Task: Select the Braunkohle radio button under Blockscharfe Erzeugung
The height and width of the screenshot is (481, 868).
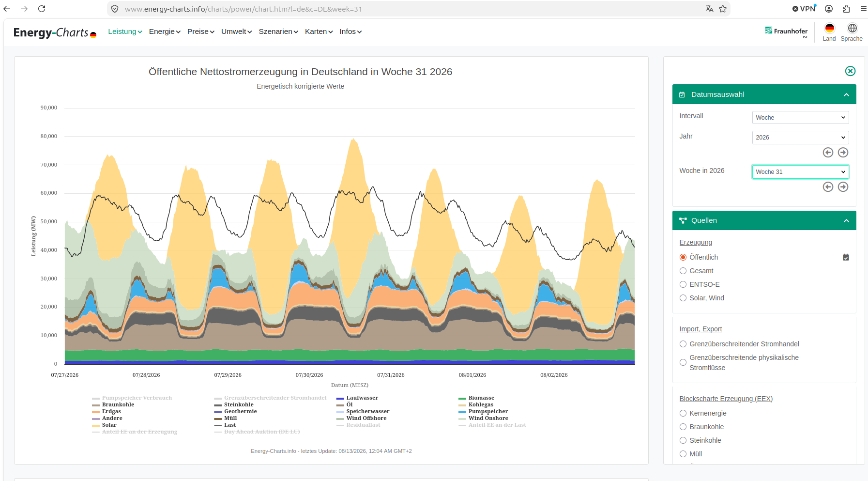Action: (683, 427)
